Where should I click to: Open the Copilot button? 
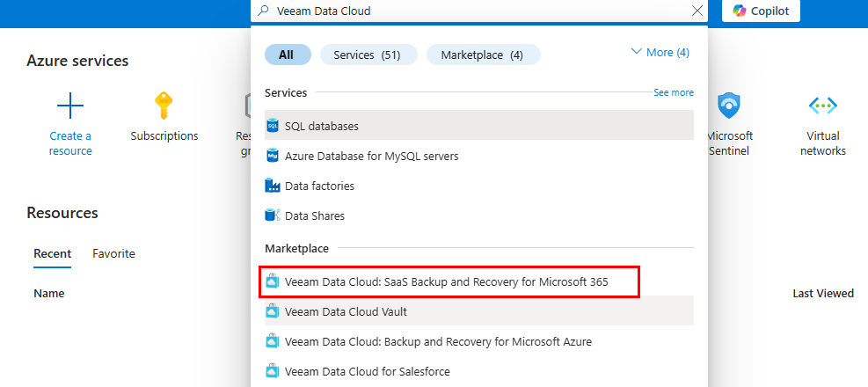(x=761, y=11)
